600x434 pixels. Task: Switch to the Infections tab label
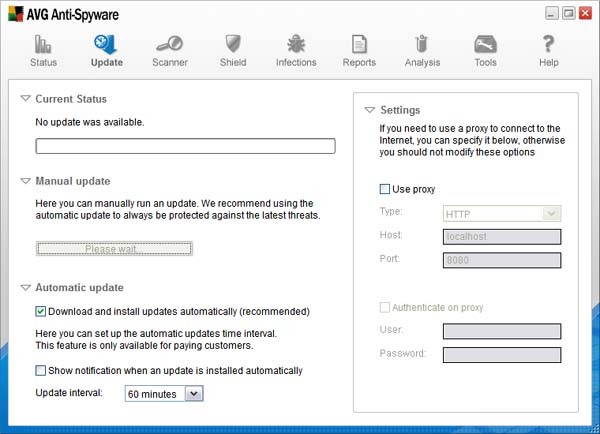(296, 62)
